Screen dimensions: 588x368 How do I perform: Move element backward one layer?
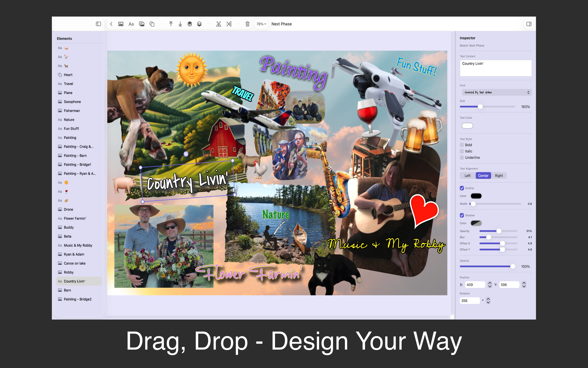point(199,24)
